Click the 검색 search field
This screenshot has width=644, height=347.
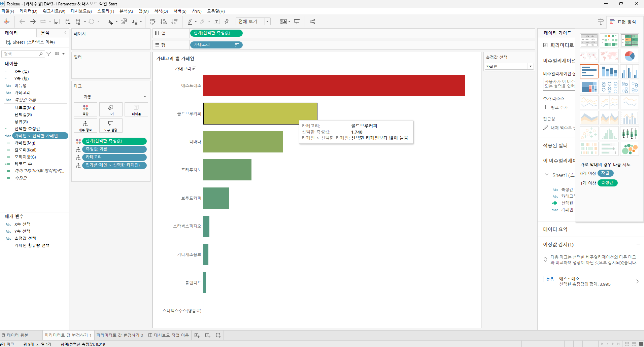pyautogui.click(x=23, y=54)
